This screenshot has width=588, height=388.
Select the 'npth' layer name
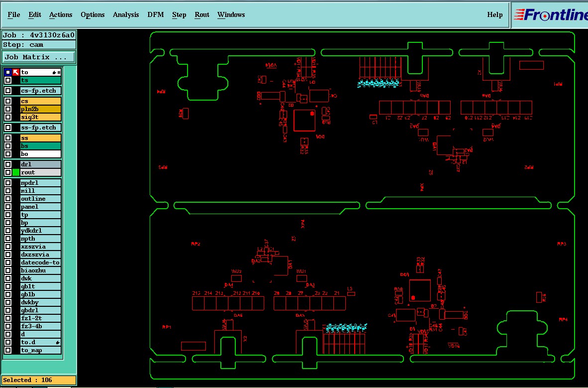pyautogui.click(x=40, y=239)
